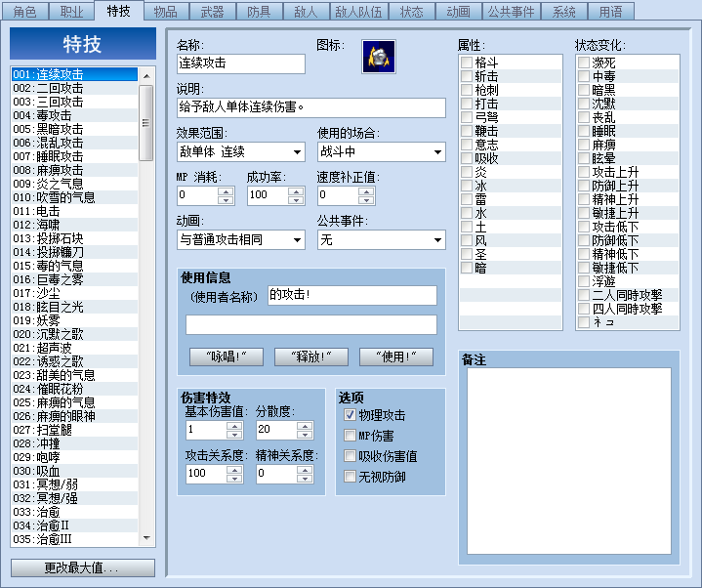Select skill 018:眩目之光
The image size is (702, 588).
tap(75, 307)
